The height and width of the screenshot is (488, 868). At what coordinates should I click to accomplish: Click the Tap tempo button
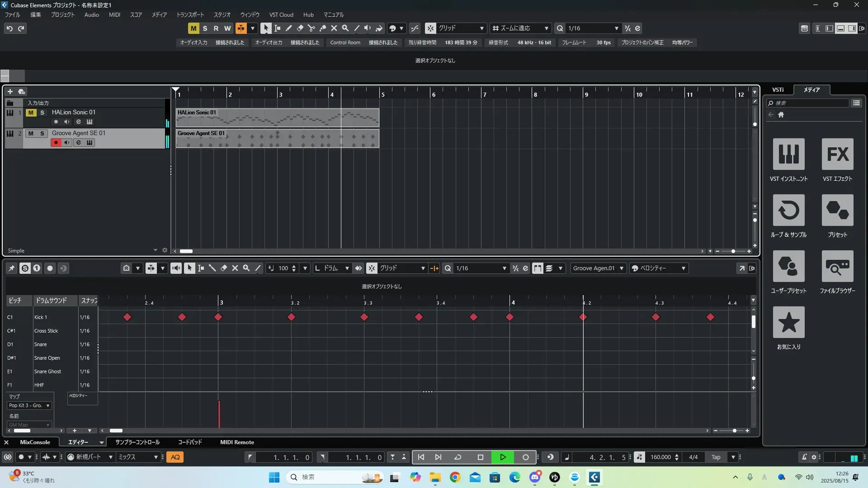pos(716,457)
